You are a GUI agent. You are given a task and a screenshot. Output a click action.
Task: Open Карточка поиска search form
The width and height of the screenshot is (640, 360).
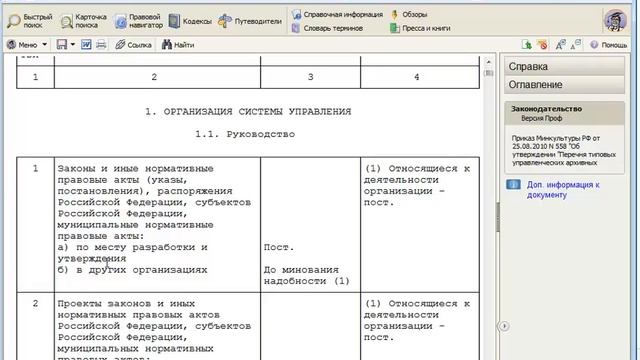click(84, 21)
